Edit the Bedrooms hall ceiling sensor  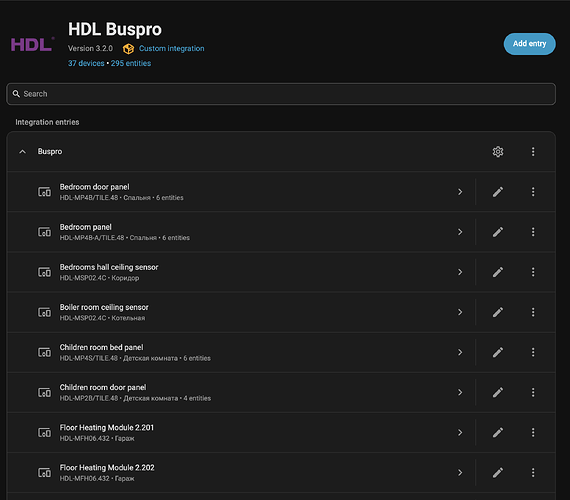[x=498, y=272]
